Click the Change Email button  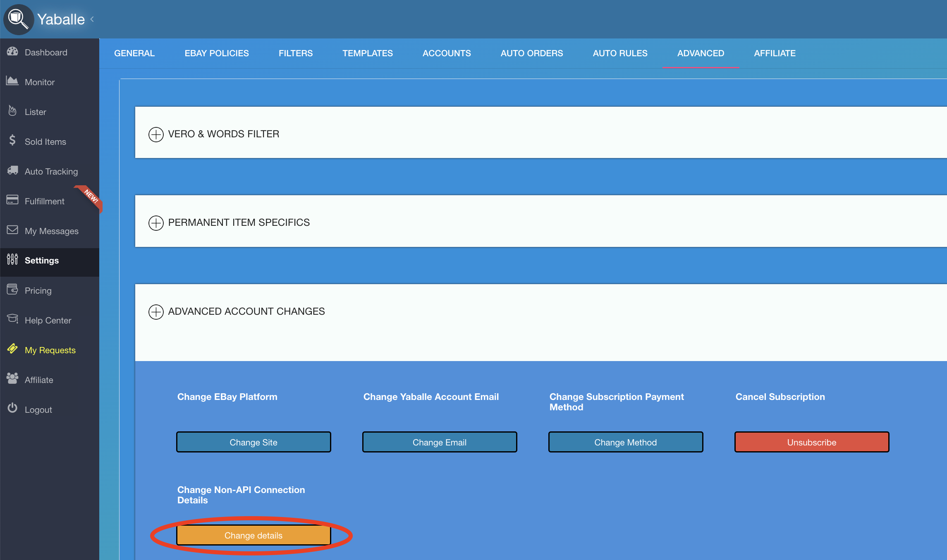[439, 442]
